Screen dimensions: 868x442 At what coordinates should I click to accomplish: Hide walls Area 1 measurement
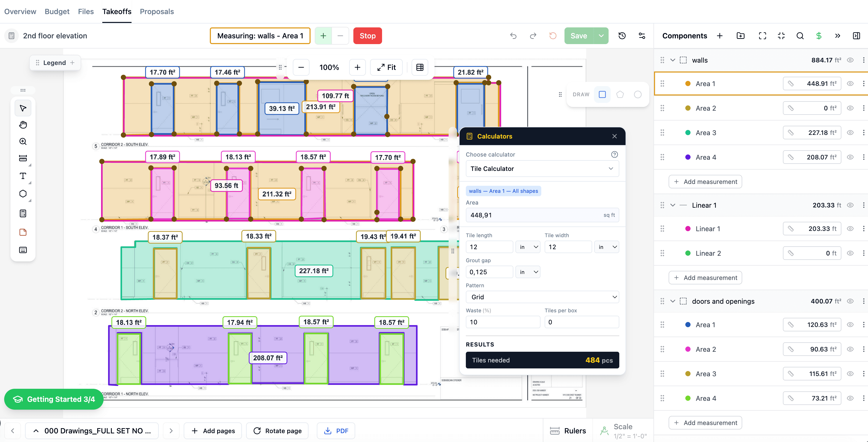click(851, 83)
